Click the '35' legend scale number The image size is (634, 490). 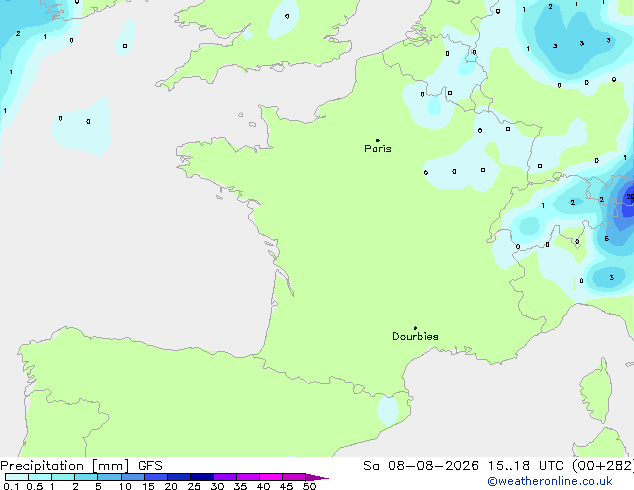pyautogui.click(x=241, y=486)
